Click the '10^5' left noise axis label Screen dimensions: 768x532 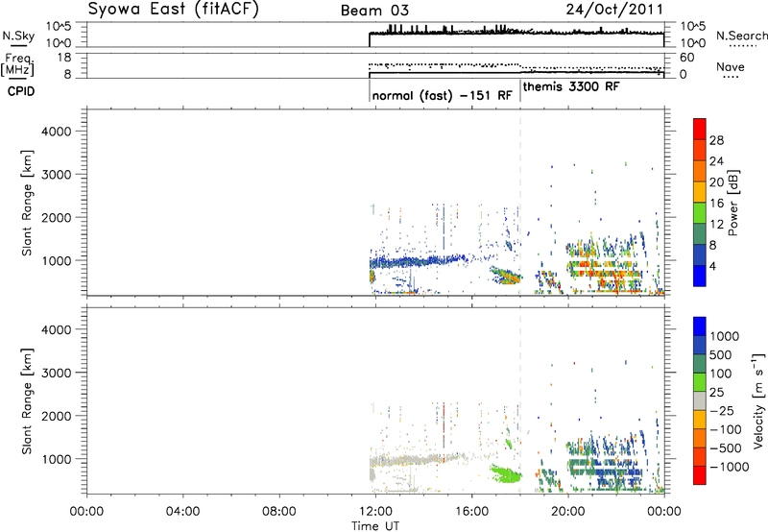(59, 27)
